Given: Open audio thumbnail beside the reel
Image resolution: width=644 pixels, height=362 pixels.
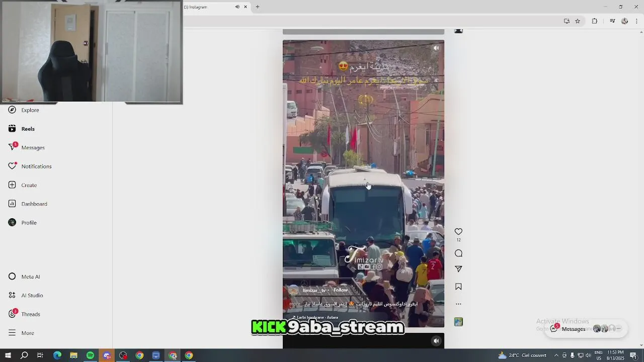Looking at the screenshot, I should 458,322.
